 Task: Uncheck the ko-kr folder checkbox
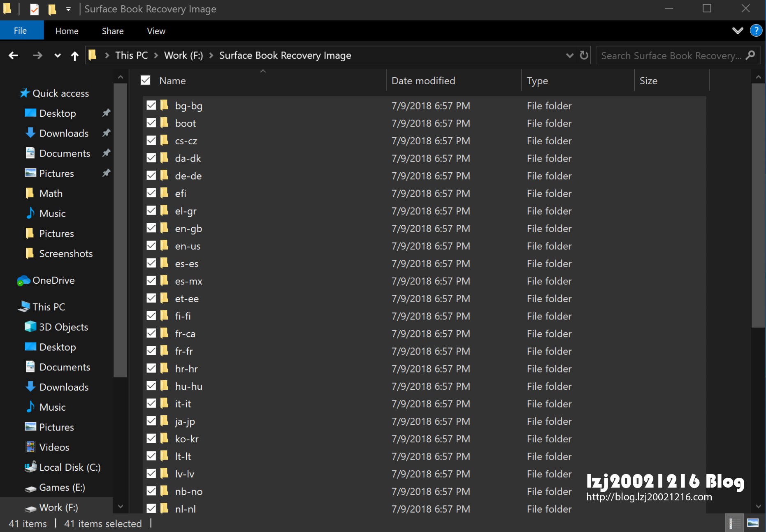pyautogui.click(x=151, y=438)
